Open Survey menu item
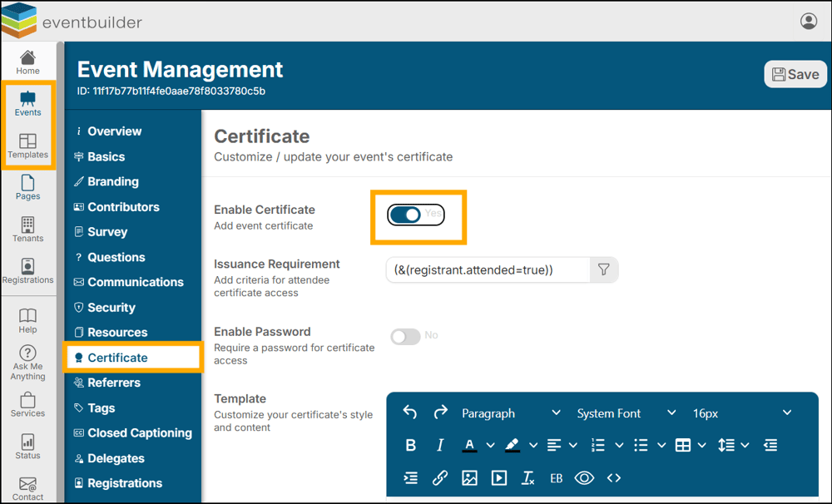The width and height of the screenshot is (832, 504). (132, 232)
